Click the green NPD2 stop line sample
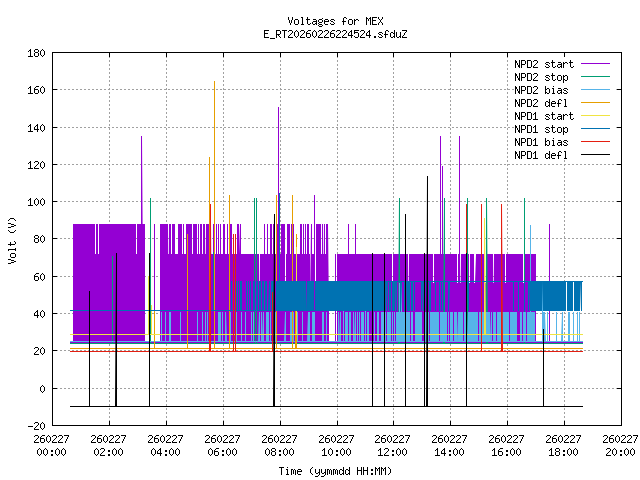The height and width of the screenshot is (480, 640). pos(596,77)
